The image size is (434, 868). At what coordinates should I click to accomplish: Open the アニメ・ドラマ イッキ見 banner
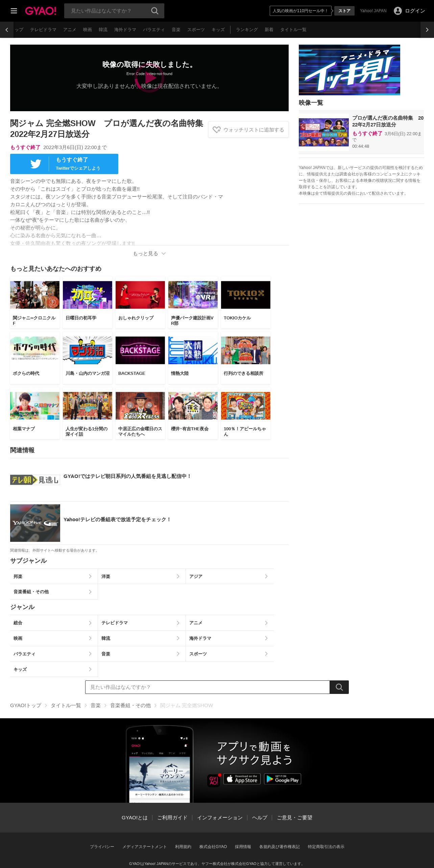coord(349,70)
